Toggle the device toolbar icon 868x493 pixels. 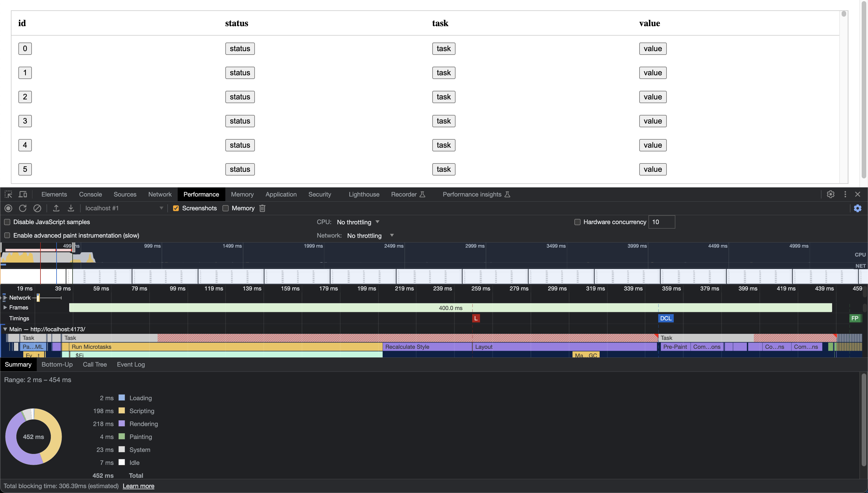tap(23, 194)
